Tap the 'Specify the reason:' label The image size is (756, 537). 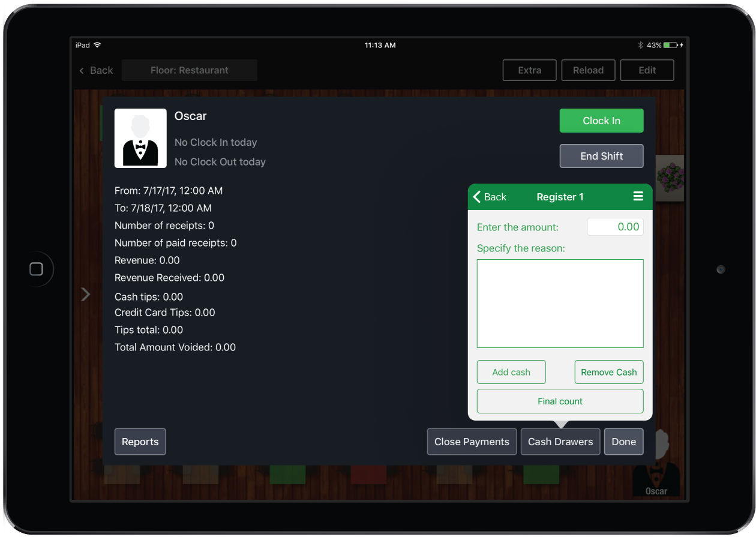[x=521, y=248]
